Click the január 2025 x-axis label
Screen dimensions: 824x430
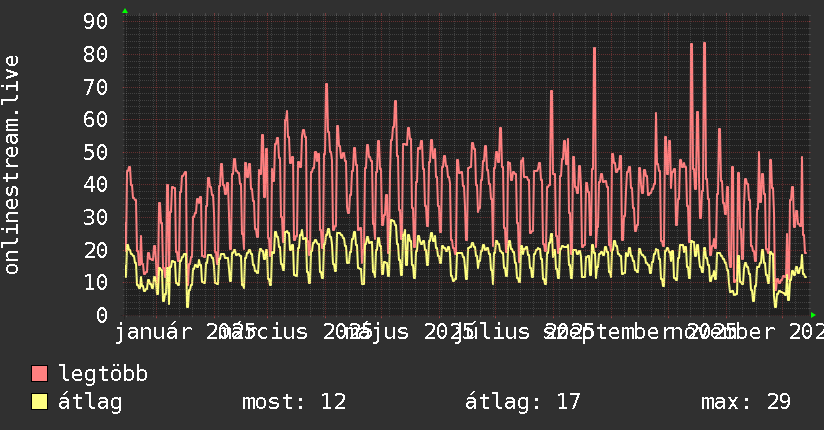click(x=185, y=332)
